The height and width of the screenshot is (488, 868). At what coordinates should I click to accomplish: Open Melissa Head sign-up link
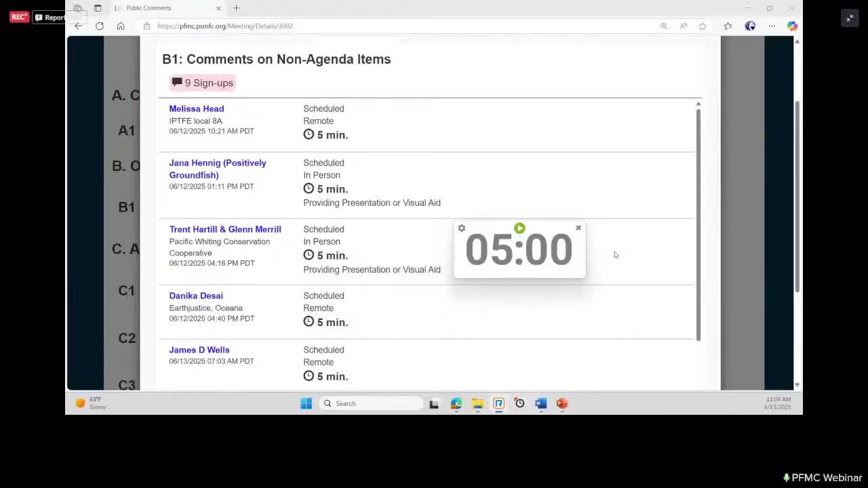click(x=197, y=108)
